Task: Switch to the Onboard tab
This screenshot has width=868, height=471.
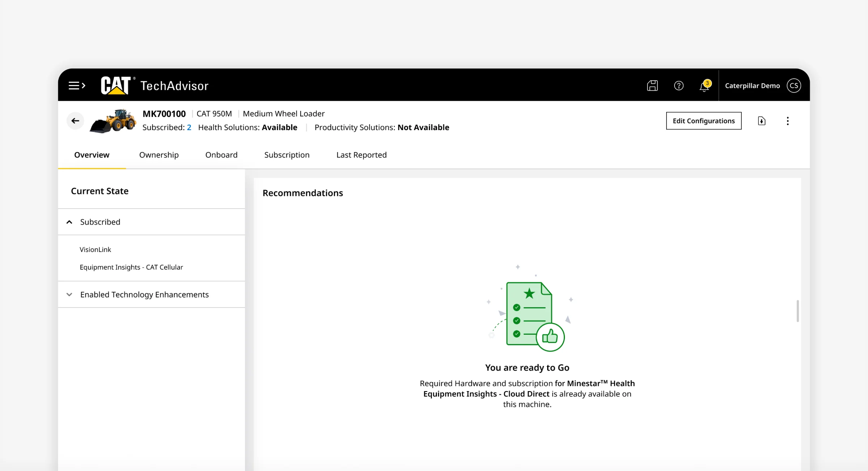Action: tap(221, 155)
